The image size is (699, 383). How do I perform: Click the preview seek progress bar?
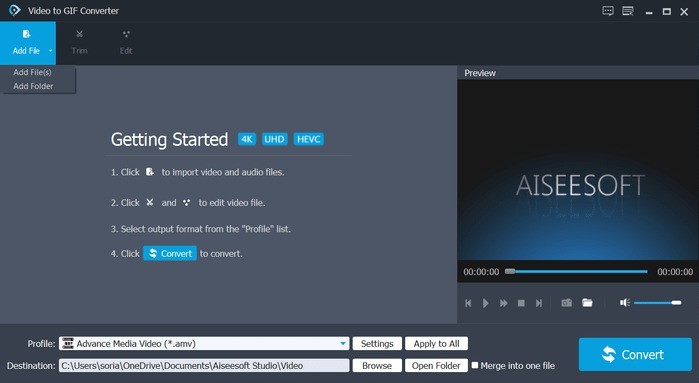point(576,271)
